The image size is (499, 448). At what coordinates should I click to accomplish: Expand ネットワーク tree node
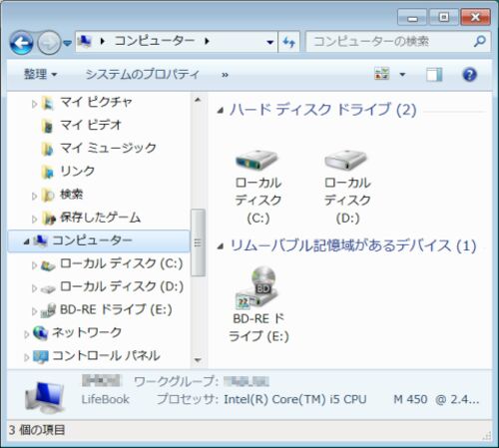pyautogui.click(x=27, y=334)
